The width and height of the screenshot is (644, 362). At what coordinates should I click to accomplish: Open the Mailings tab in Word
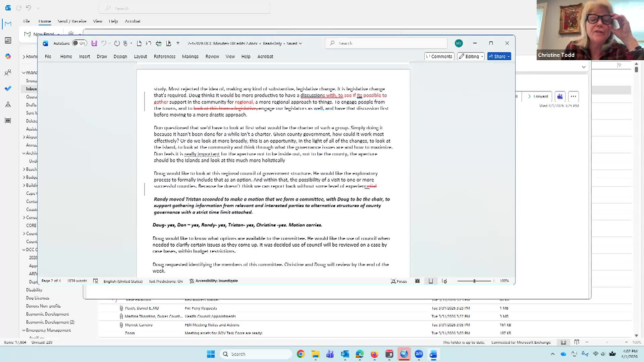(190, 56)
